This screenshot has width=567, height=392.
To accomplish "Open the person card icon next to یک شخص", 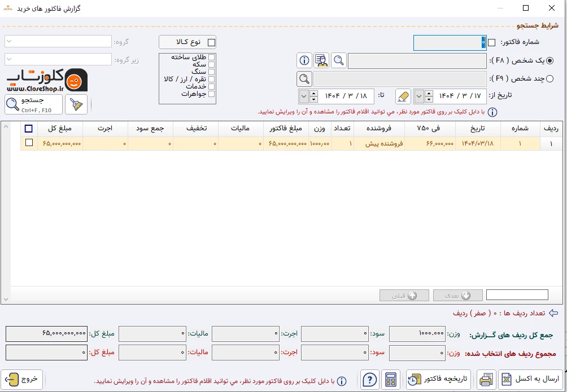I will (x=321, y=60).
